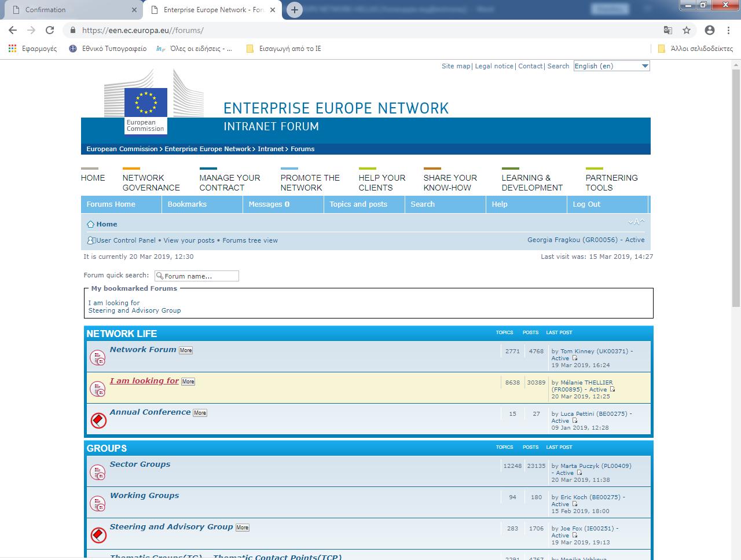Open the forum Search tab
741x560 pixels.
click(x=445, y=204)
